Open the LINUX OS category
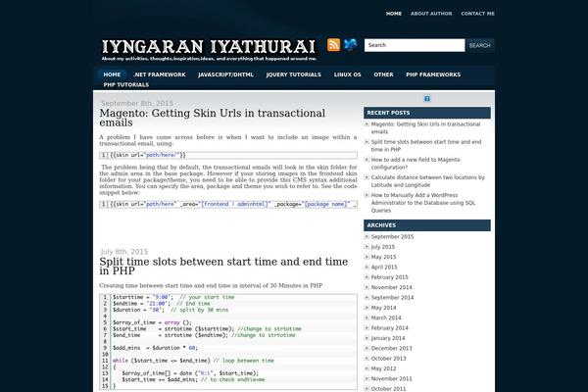The height and width of the screenshot is (392, 588). 347,74
